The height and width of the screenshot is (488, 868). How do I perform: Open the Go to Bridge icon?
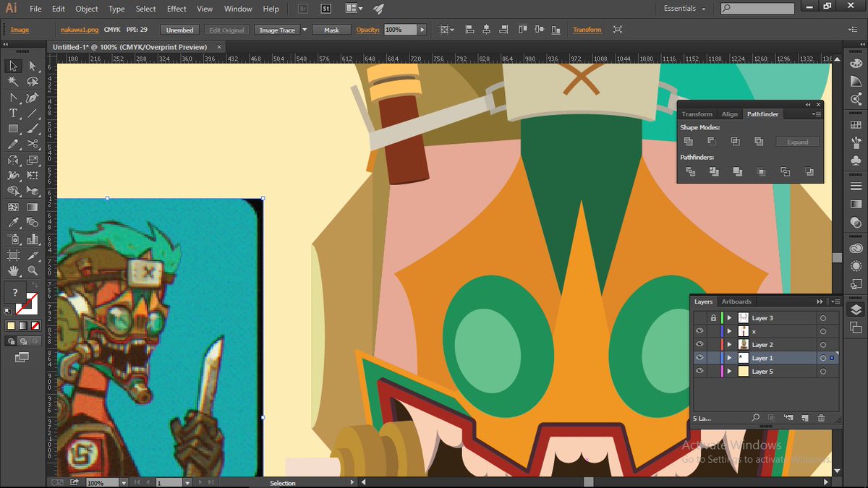click(x=303, y=9)
